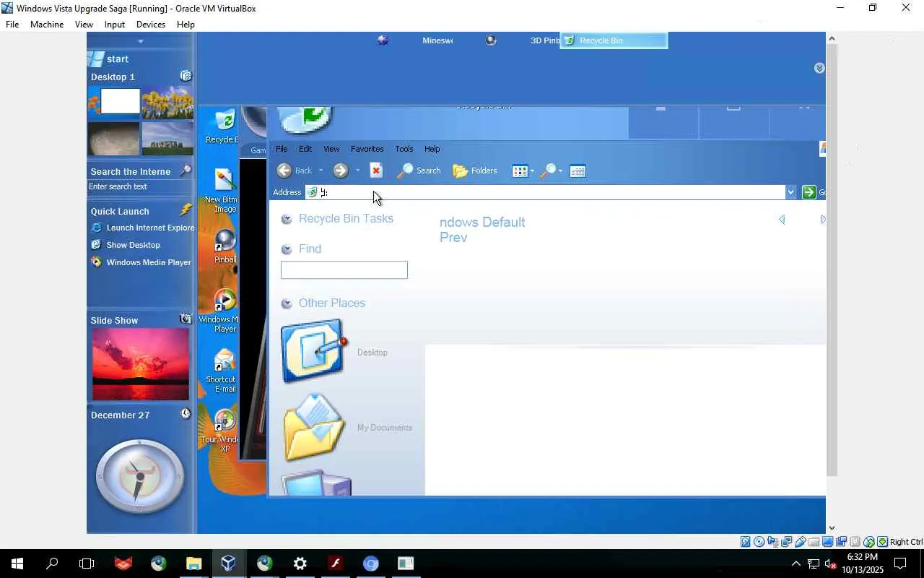Viewport: 924px width, 578px height.
Task: Click the Forward arrow in Recycle Bin toolbar
Action: (x=341, y=171)
